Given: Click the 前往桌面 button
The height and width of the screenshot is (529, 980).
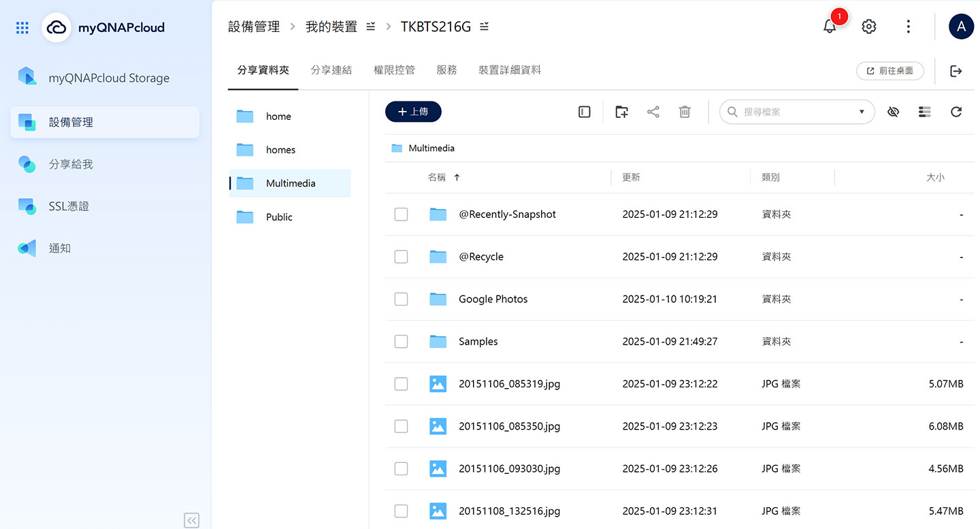Looking at the screenshot, I should 889,71.
